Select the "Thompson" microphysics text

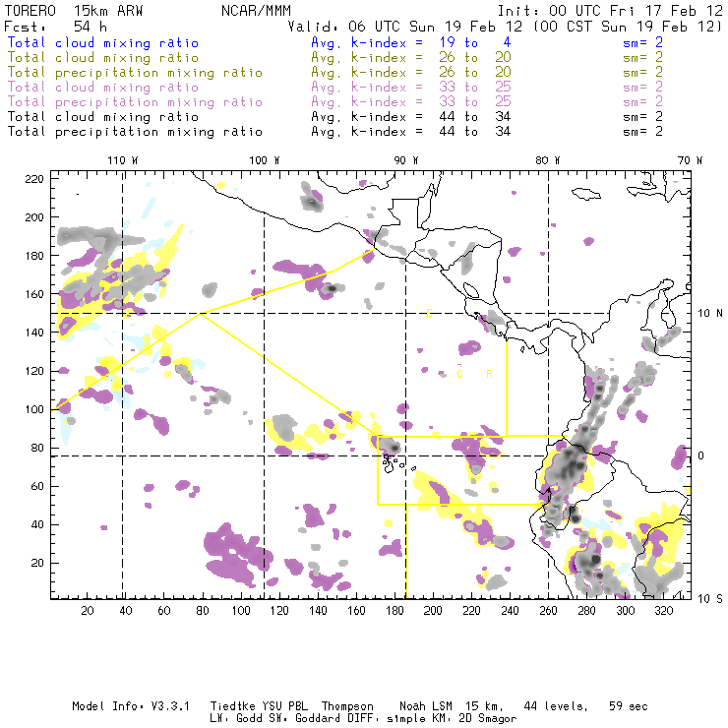(x=347, y=706)
